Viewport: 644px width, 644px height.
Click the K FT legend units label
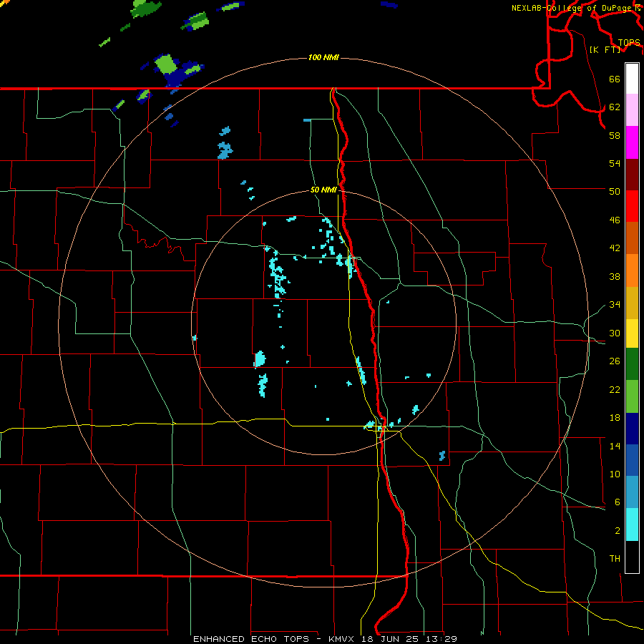pos(605,49)
